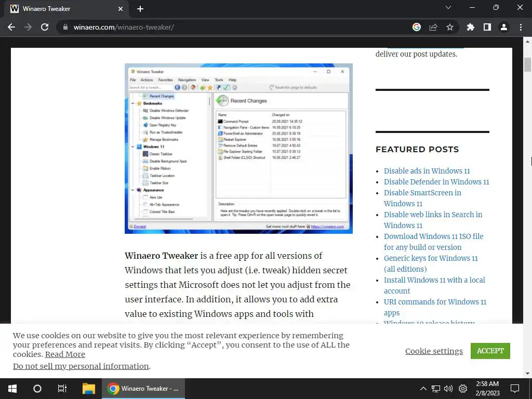Go back to the previous page
This screenshot has height=399, width=532.
tap(11, 27)
